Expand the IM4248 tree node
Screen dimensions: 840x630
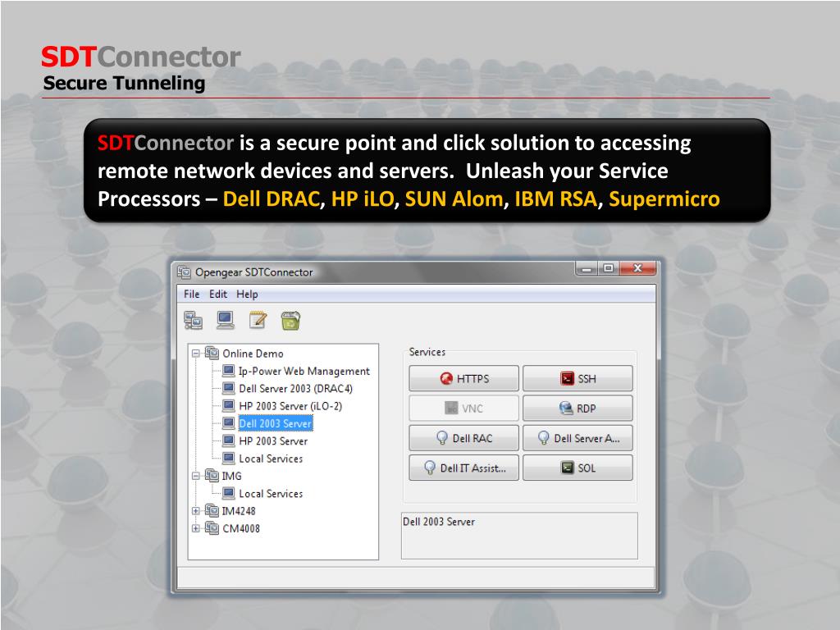coord(196,511)
